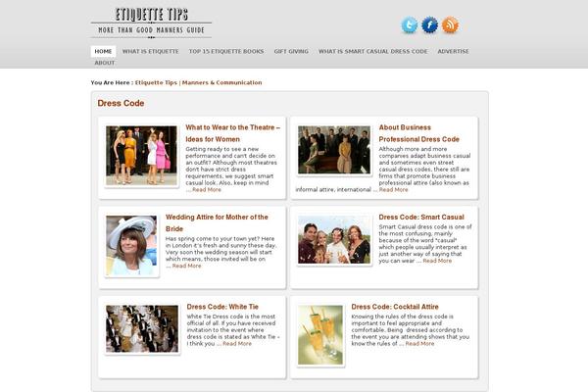Open the cocktail glasses thumbnail

pyautogui.click(x=320, y=335)
